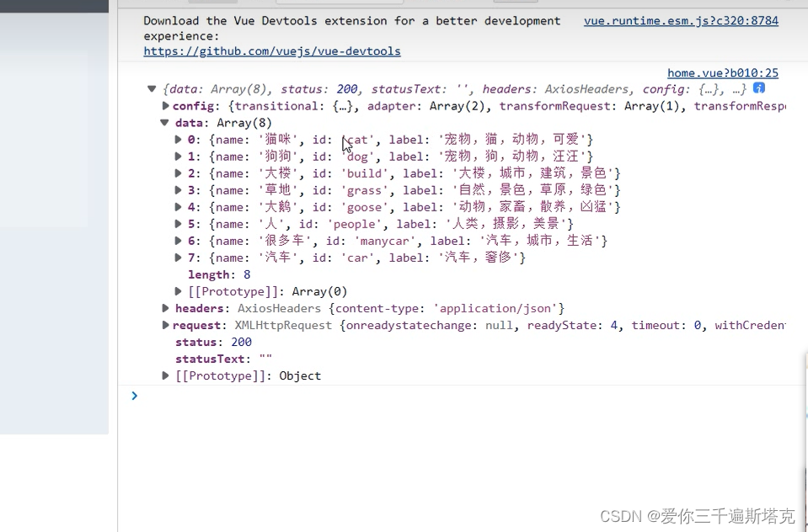Screen dimensions: 808x532
Task: Expand array item 3 with id grass
Action: 179,190
